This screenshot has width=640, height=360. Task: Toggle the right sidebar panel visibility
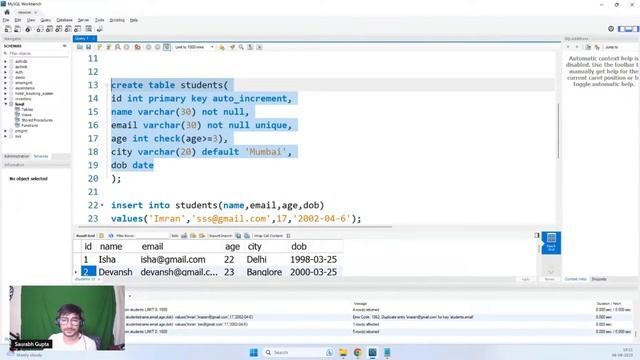coord(636,29)
